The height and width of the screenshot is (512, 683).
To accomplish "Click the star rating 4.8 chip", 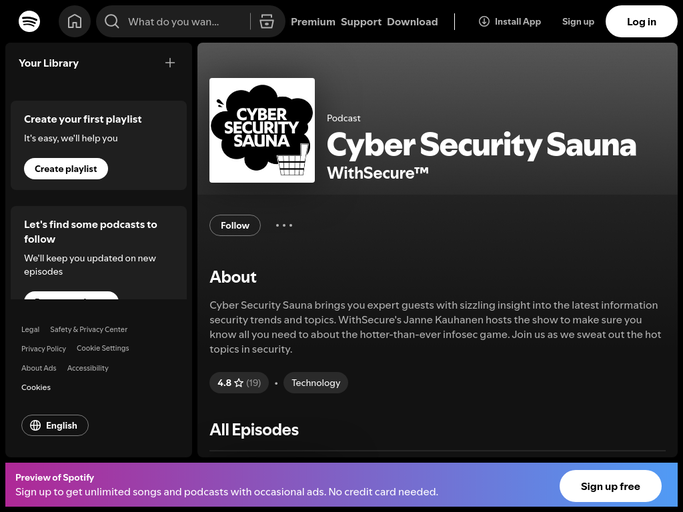I will point(239,383).
